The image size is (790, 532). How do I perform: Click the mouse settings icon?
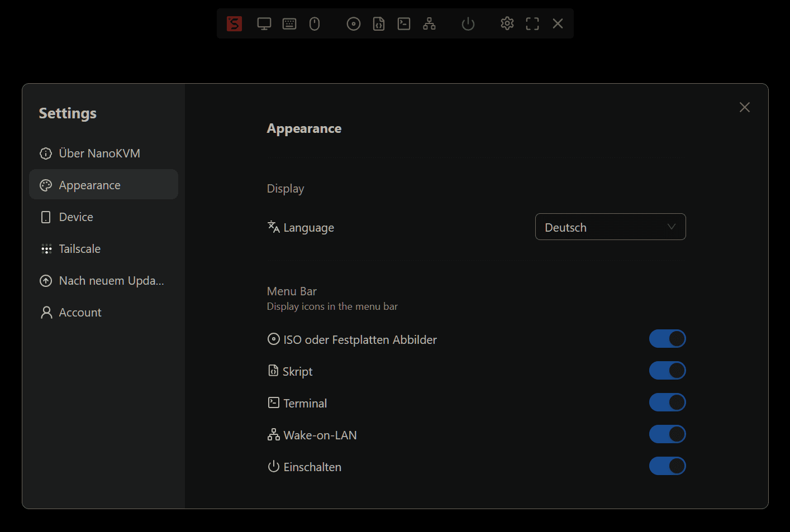[x=315, y=23]
